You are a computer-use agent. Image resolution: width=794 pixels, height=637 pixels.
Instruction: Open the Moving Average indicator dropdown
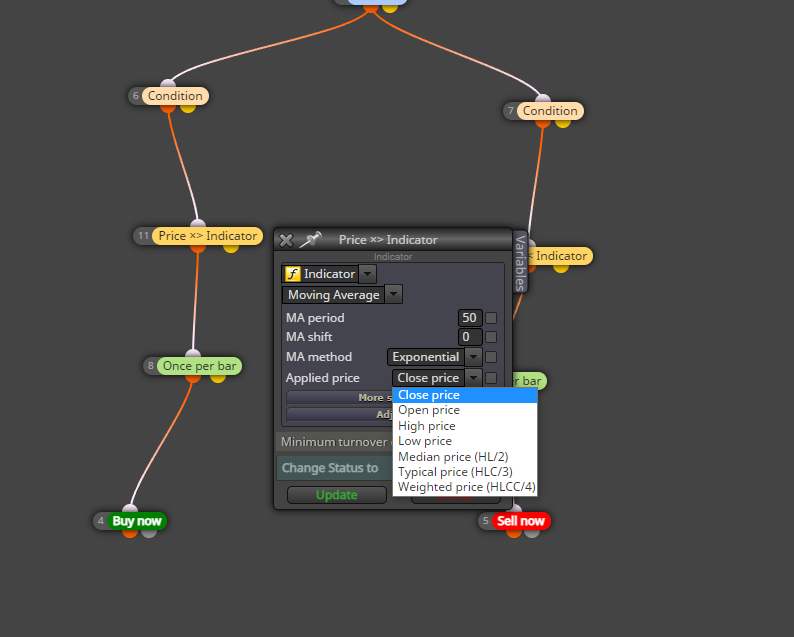click(x=342, y=295)
